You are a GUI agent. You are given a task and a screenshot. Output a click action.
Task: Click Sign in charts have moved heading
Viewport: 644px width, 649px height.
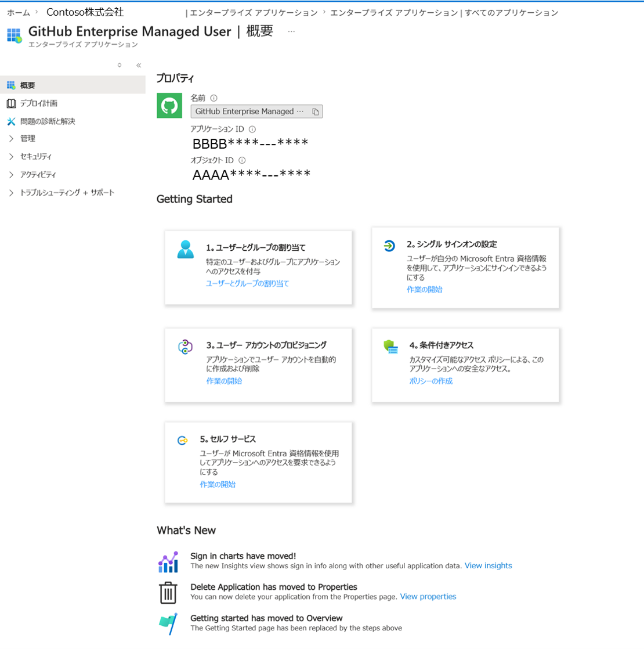point(243,556)
